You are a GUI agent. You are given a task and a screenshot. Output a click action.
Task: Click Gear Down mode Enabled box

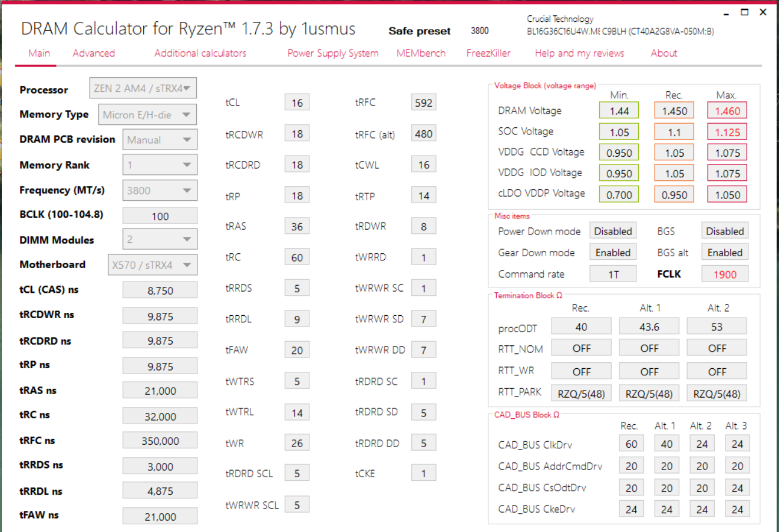pos(613,252)
